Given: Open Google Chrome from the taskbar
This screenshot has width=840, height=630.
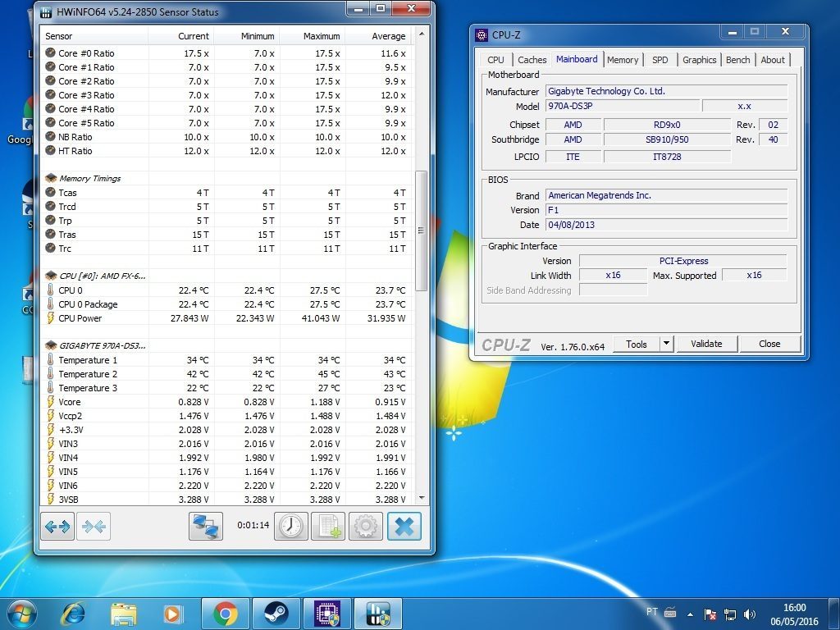Looking at the screenshot, I should pos(226,614).
